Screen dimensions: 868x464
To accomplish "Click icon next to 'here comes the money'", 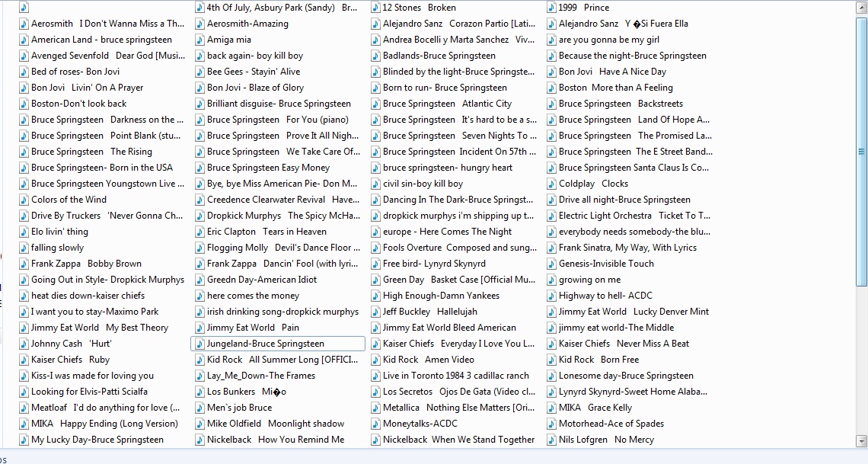I will 199,296.
